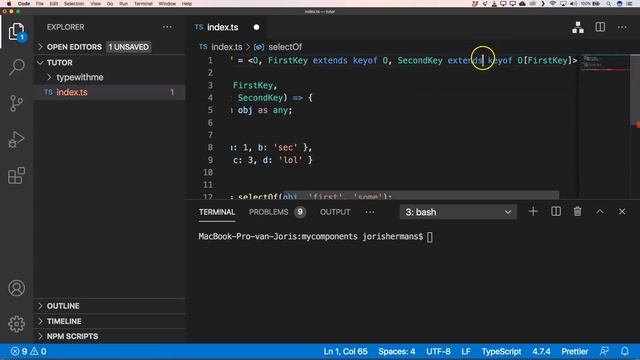Open the Selection menu

[74, 4]
